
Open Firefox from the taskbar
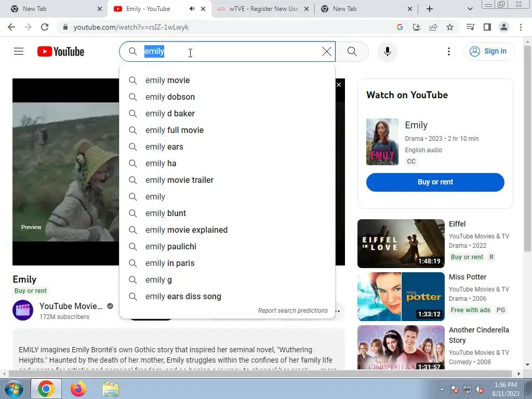point(78,389)
